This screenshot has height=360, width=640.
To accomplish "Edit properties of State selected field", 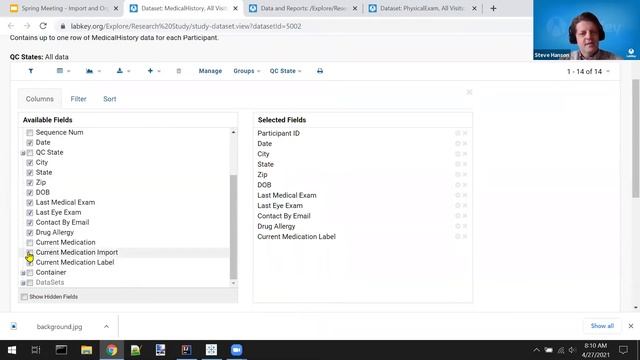I will click(x=458, y=164).
